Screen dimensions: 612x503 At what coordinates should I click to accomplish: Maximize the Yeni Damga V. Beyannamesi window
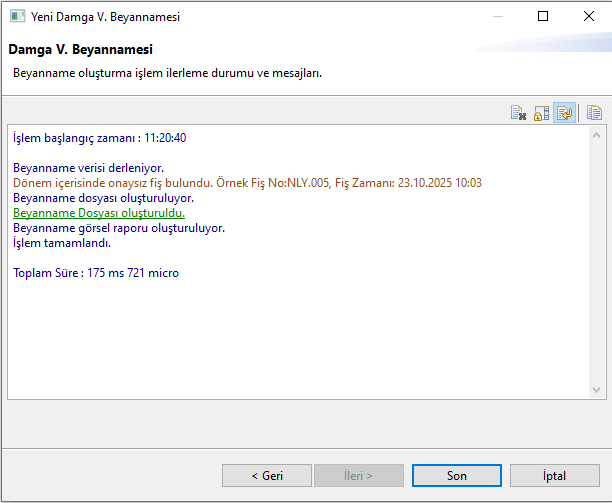pyautogui.click(x=543, y=17)
